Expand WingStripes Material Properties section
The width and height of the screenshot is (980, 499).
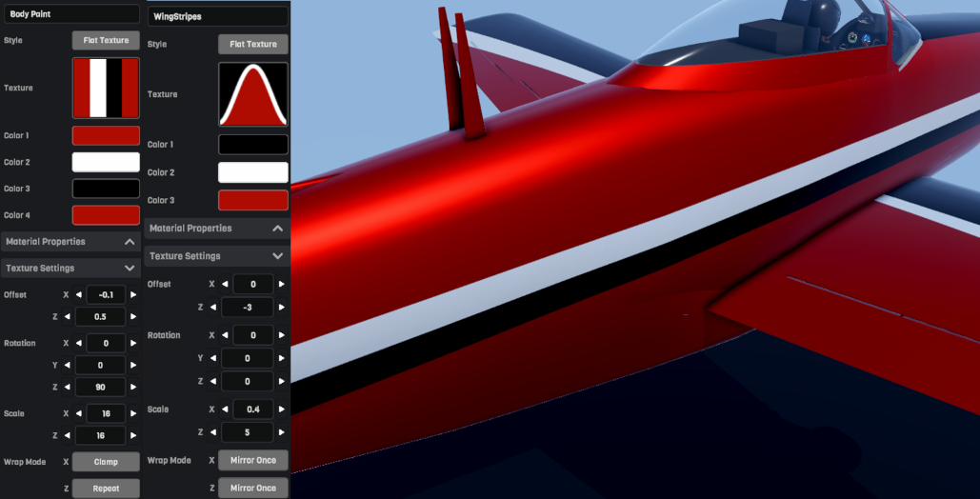[216, 229]
